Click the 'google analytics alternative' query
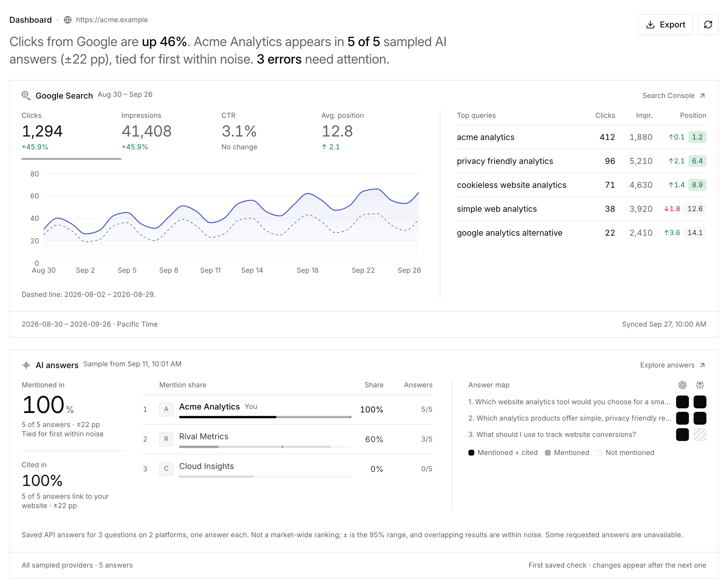The width and height of the screenshot is (728, 588). (x=510, y=233)
